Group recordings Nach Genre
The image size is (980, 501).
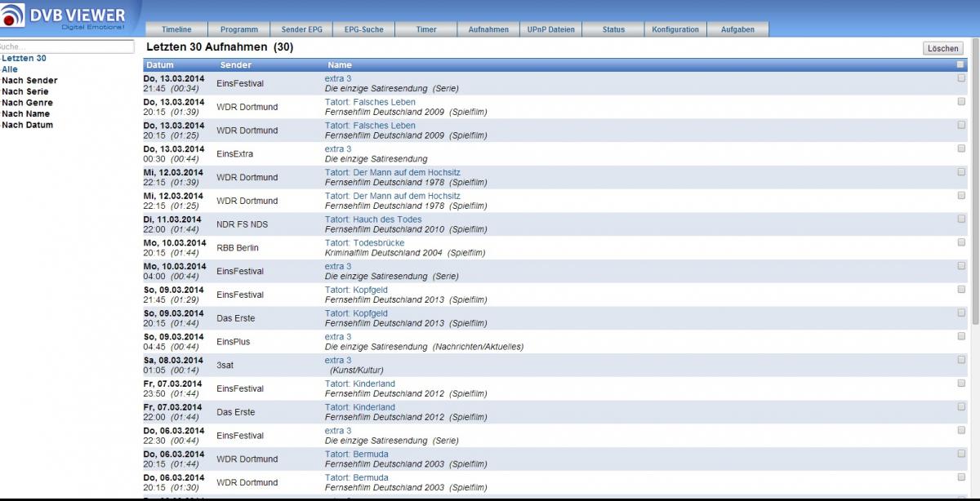pyautogui.click(x=27, y=103)
